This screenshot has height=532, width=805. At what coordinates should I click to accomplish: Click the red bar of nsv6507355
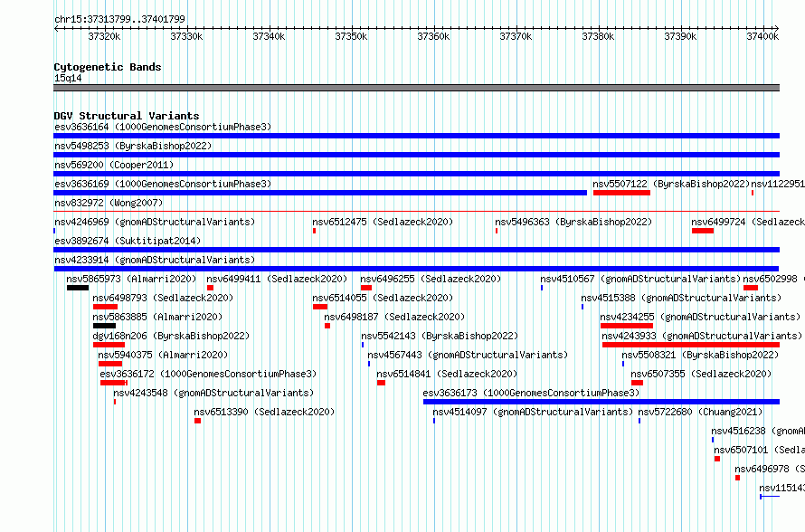[x=637, y=383]
